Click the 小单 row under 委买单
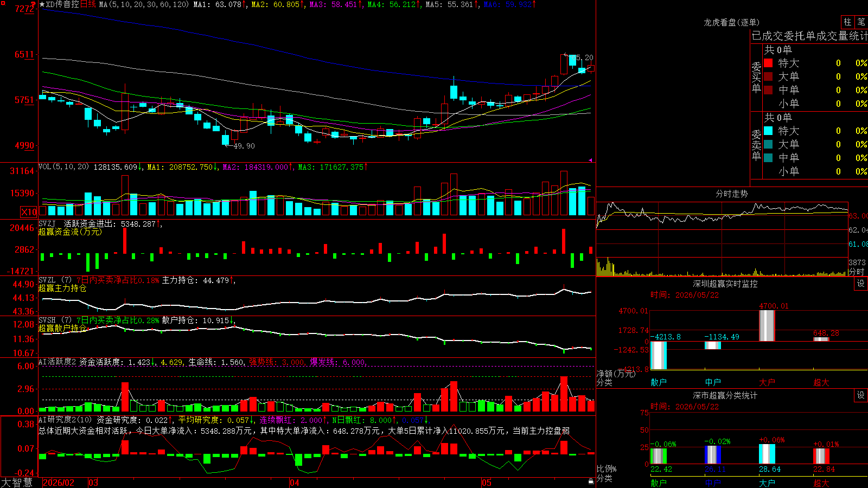Viewport: 868px width, 488px height. tap(815, 104)
